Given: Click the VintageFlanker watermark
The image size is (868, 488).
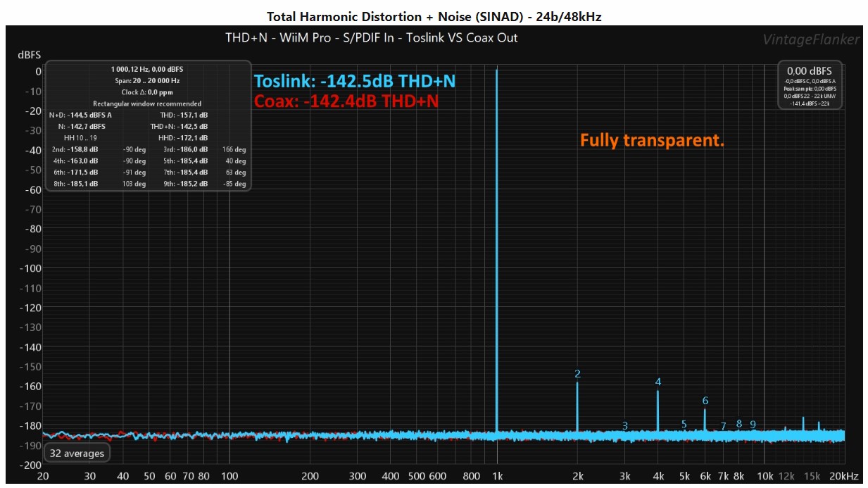Looking at the screenshot, I should [811, 39].
